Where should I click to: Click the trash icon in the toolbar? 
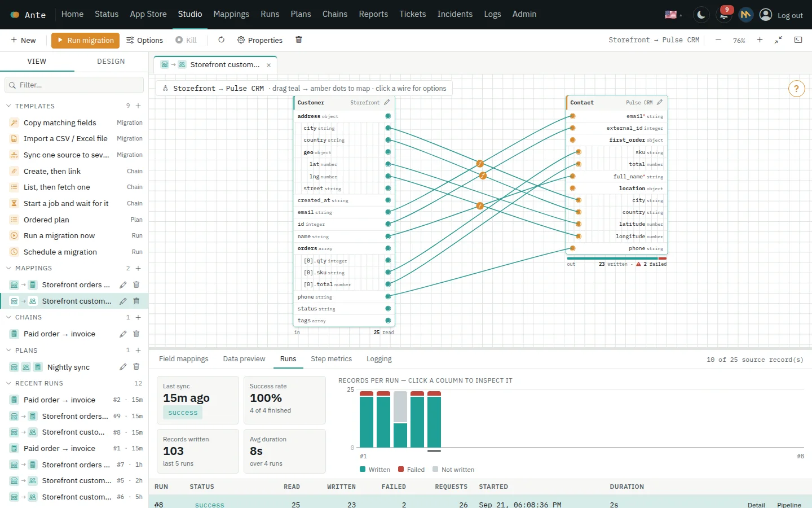click(x=299, y=40)
